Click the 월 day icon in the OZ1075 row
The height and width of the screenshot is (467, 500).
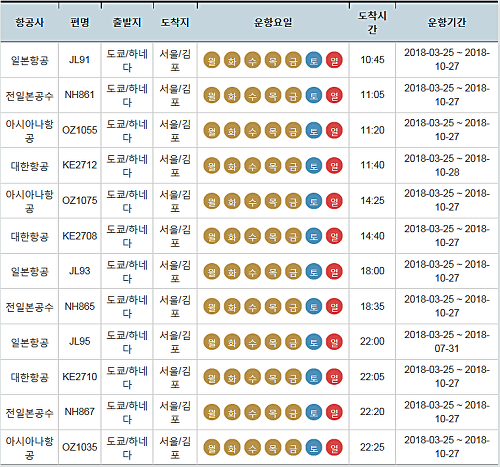point(212,201)
